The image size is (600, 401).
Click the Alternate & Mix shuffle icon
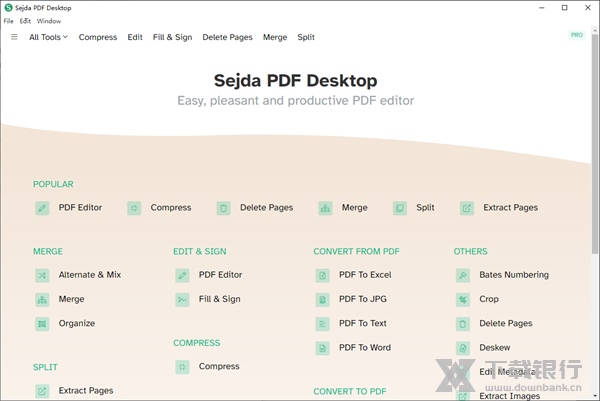coord(42,275)
